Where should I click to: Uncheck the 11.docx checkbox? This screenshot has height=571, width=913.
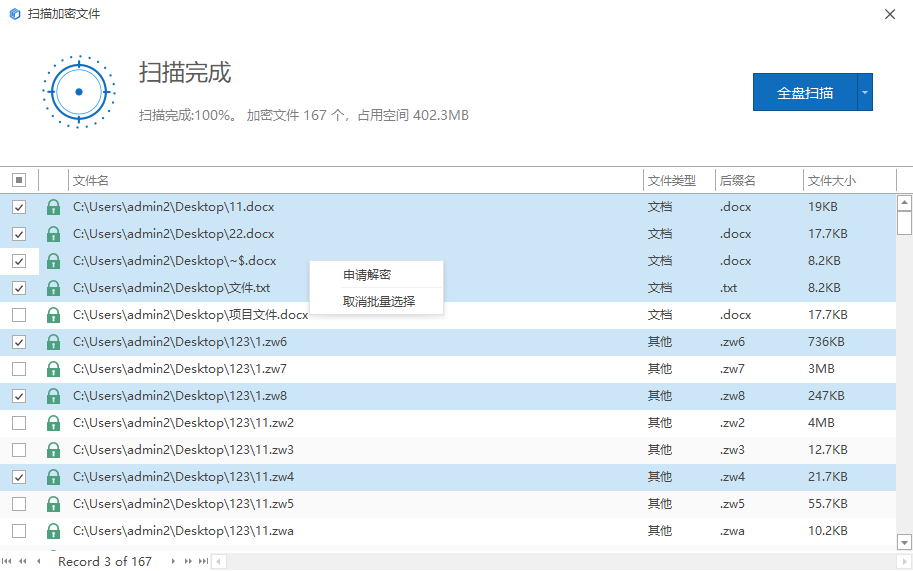19,207
